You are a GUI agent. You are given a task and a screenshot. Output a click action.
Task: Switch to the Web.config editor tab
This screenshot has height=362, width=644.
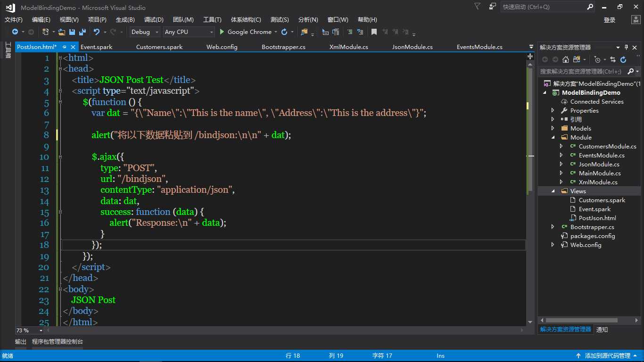click(x=222, y=47)
